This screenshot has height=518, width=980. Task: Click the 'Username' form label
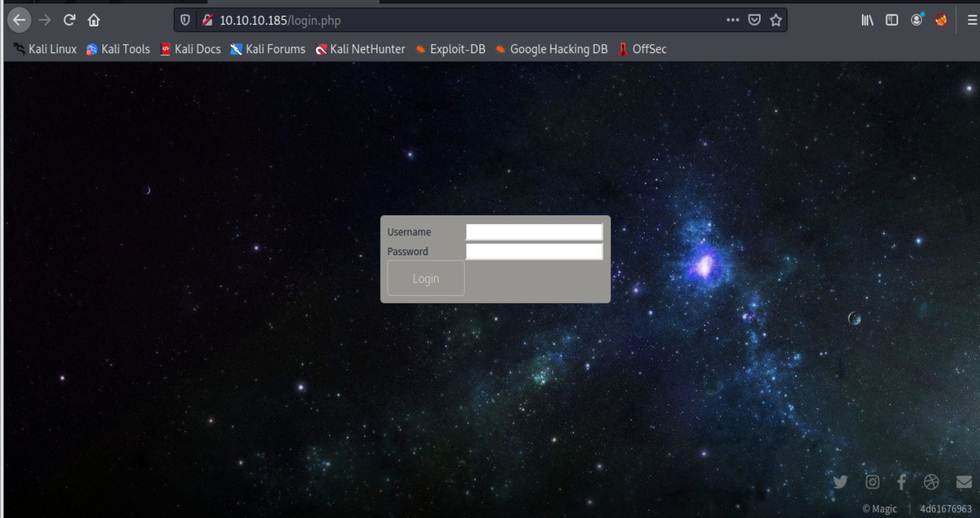tap(409, 232)
